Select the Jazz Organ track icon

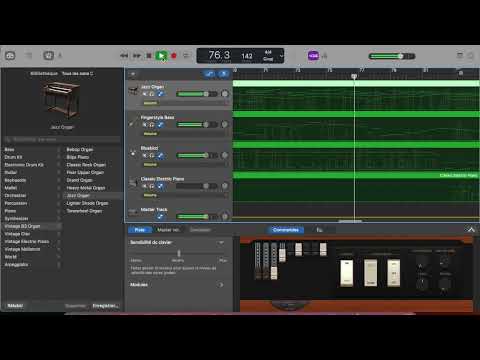tap(133, 91)
